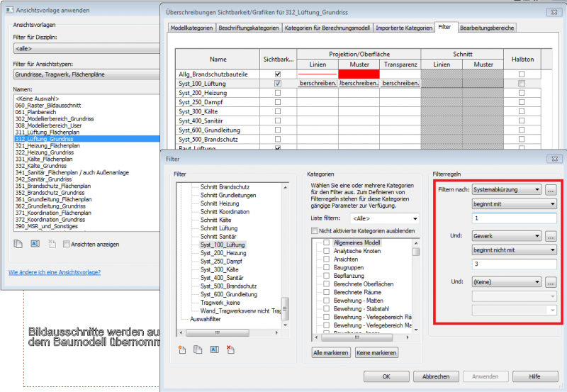
Task: Click Rename icon under view template names list
Action: click(x=34, y=244)
